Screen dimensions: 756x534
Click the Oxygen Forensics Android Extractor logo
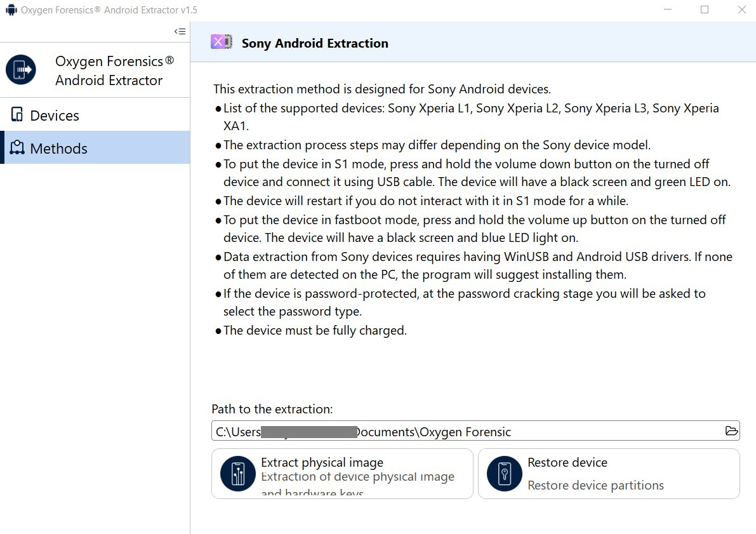tap(21, 70)
